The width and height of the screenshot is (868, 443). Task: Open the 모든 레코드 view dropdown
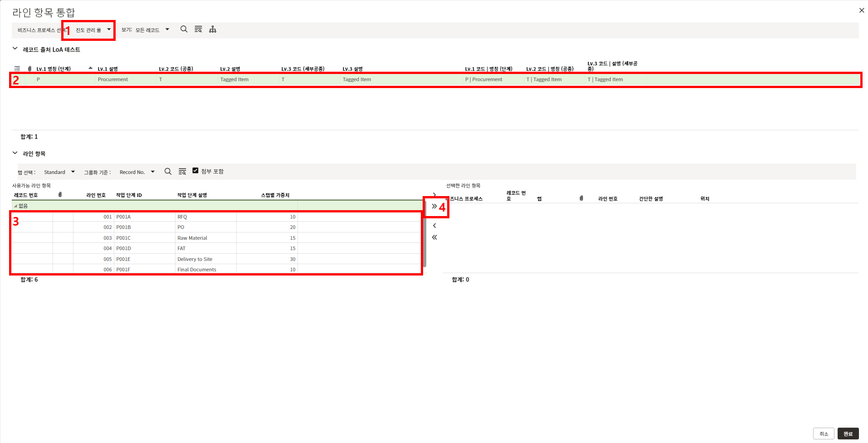(152, 30)
